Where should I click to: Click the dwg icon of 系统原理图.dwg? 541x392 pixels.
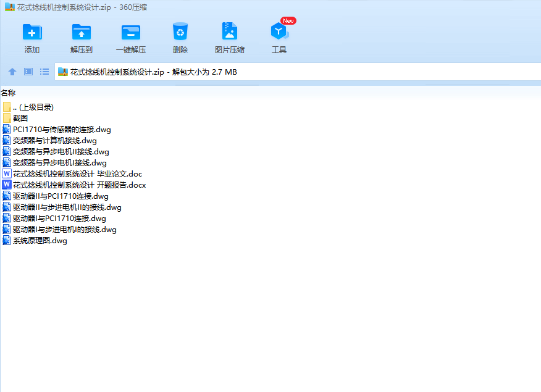[x=7, y=241]
